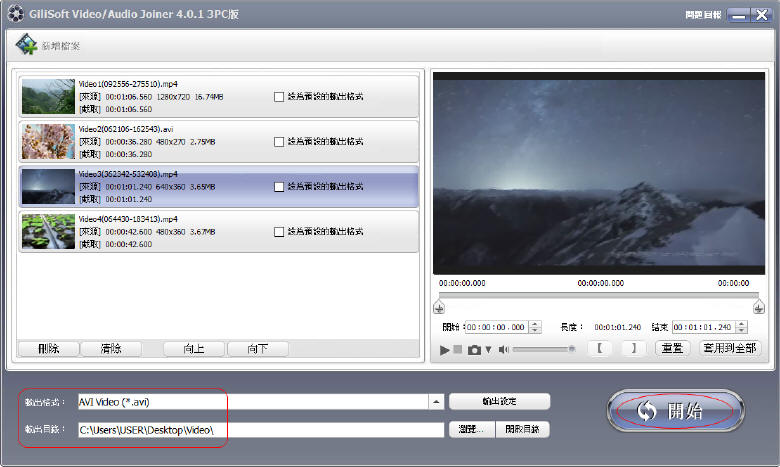Mute audio with the speaker icon

(x=504, y=349)
